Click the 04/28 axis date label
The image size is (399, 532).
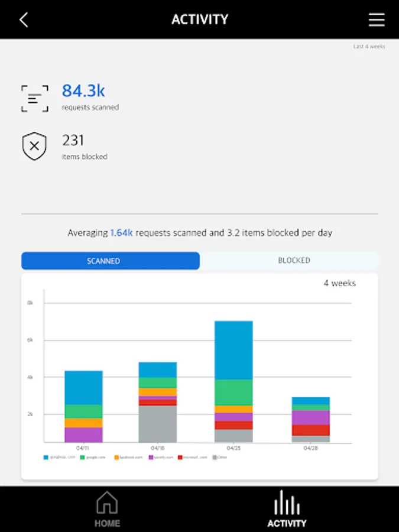[310, 448]
